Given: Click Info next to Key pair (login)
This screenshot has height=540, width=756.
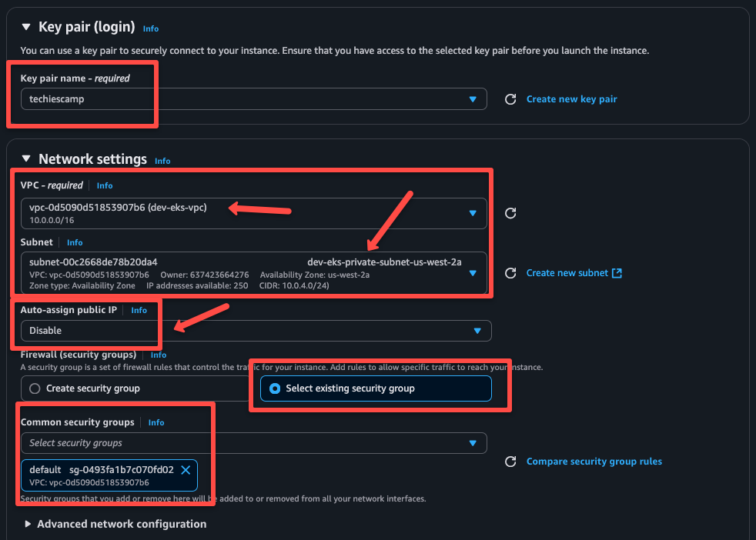Looking at the screenshot, I should tap(151, 28).
